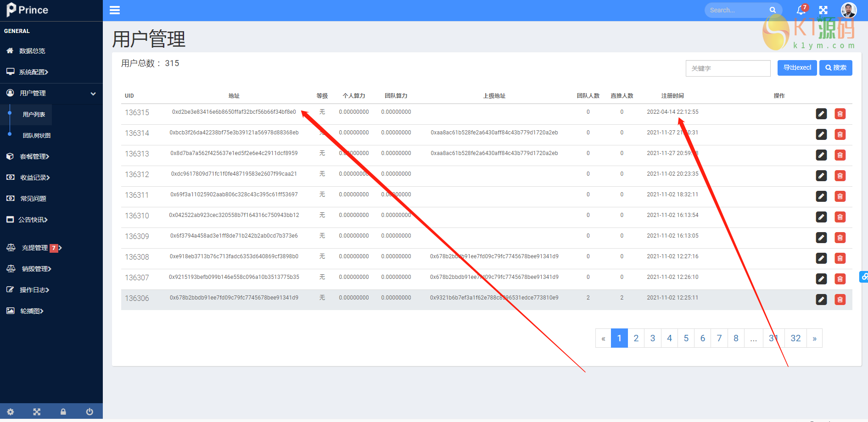This screenshot has height=422, width=868.
Task: Edit user 136306
Action: [x=821, y=300]
